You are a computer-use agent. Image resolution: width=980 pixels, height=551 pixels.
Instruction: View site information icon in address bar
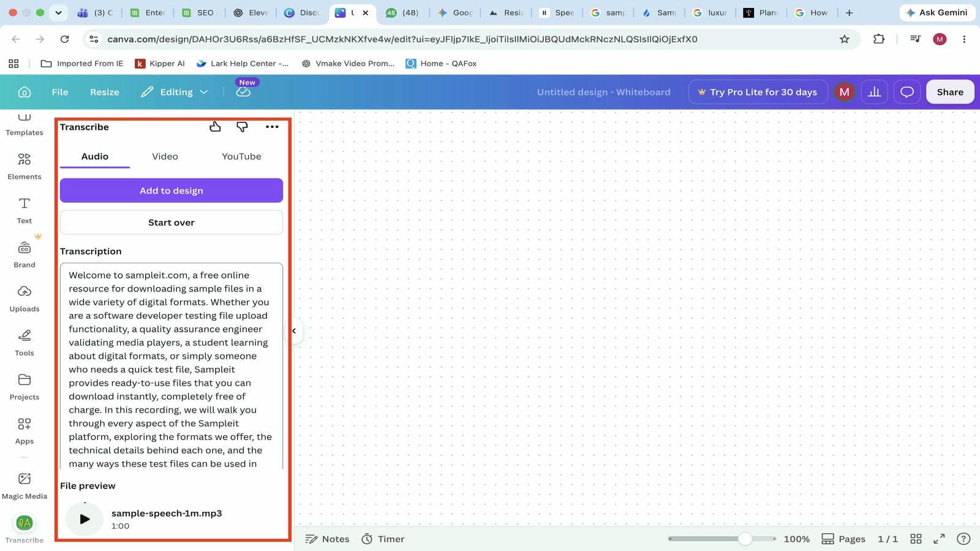(94, 39)
